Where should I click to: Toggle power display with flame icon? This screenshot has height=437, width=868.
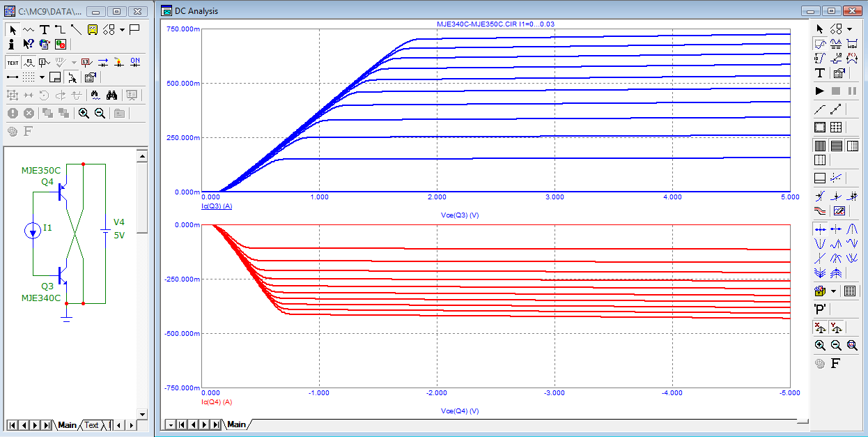pos(119,63)
